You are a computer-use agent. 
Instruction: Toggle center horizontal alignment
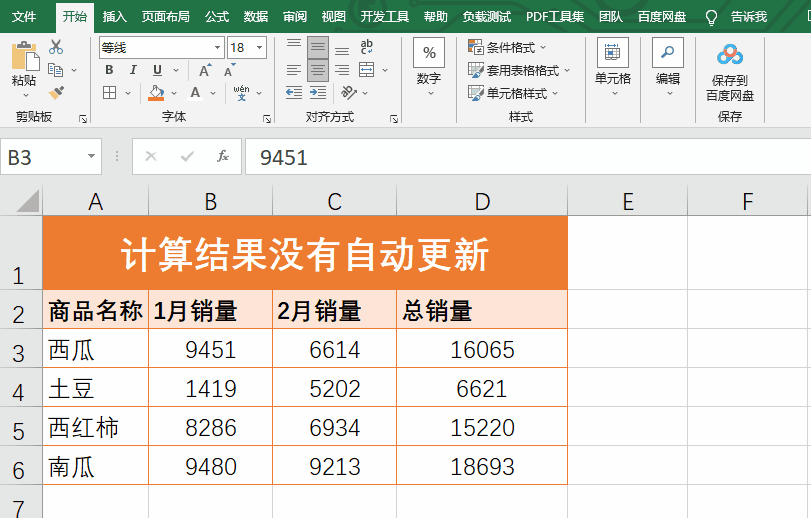(318, 70)
